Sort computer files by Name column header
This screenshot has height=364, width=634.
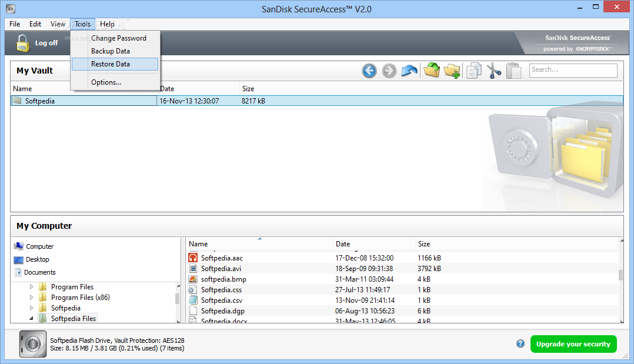(198, 244)
